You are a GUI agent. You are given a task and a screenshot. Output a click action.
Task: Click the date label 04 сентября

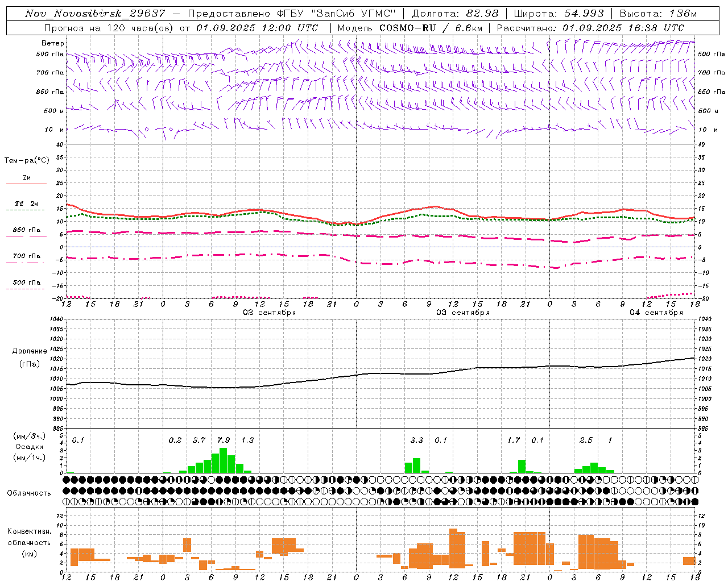pyautogui.click(x=656, y=313)
